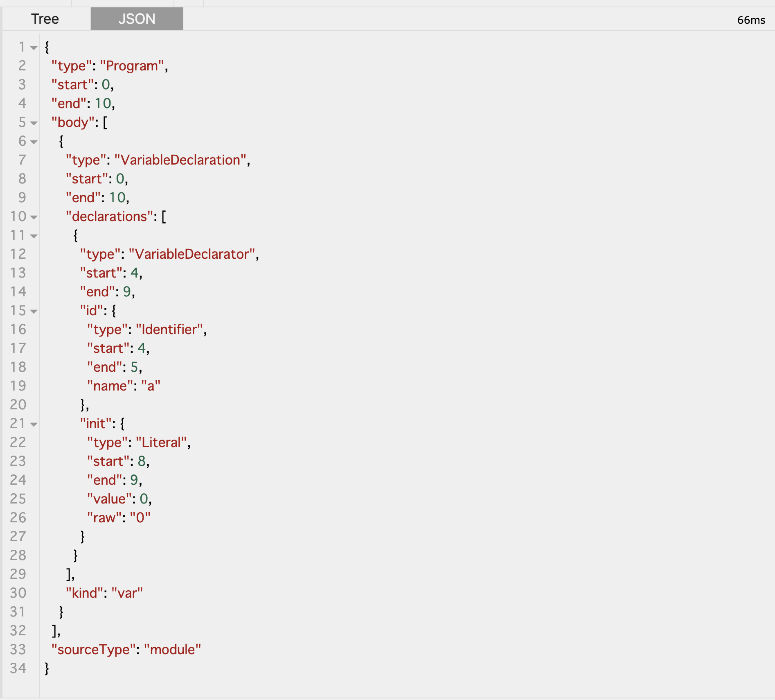Click the "kind": "var" line

pos(104,593)
